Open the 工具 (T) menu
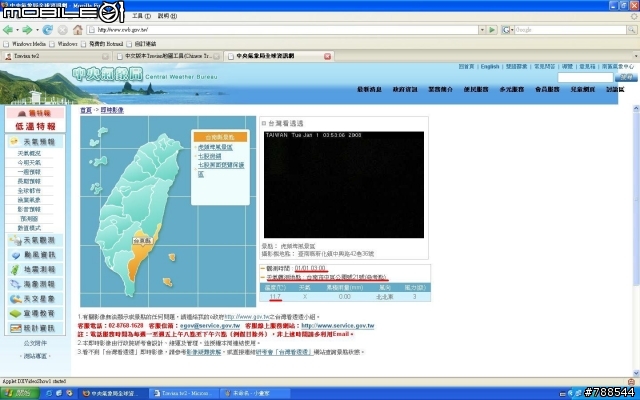 (x=141, y=16)
